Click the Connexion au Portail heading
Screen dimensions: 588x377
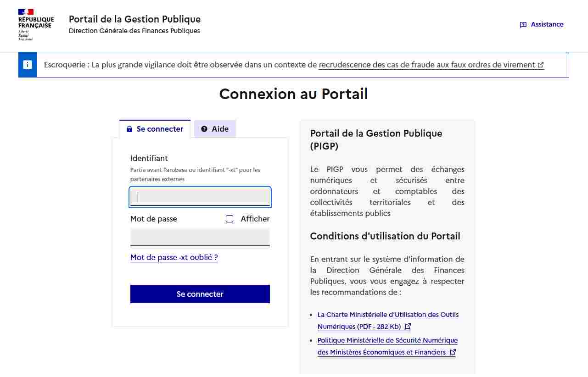pyautogui.click(x=294, y=94)
